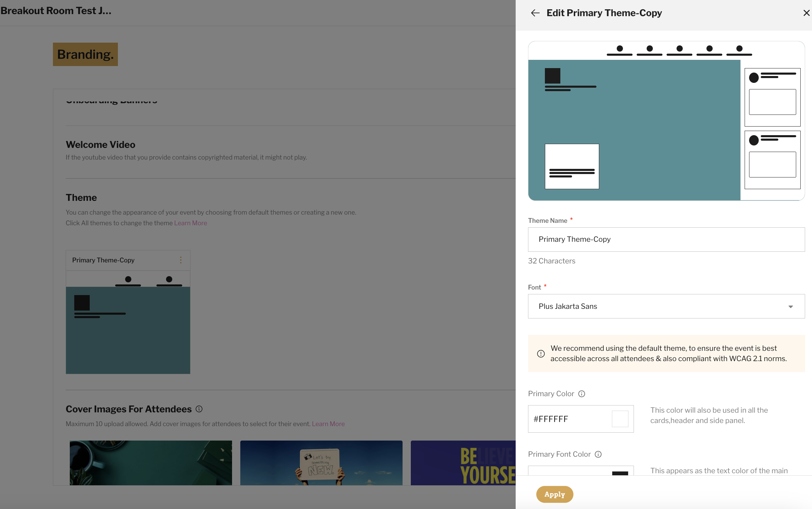Open the three-dot menu on Primary Theme-Copy card
Viewport: 812px width, 509px height.
(181, 260)
